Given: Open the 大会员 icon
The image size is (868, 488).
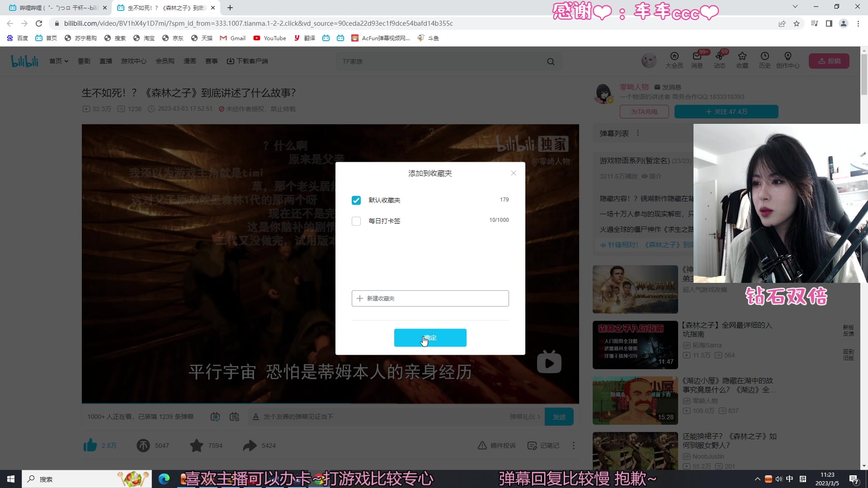Looking at the screenshot, I should [674, 60].
